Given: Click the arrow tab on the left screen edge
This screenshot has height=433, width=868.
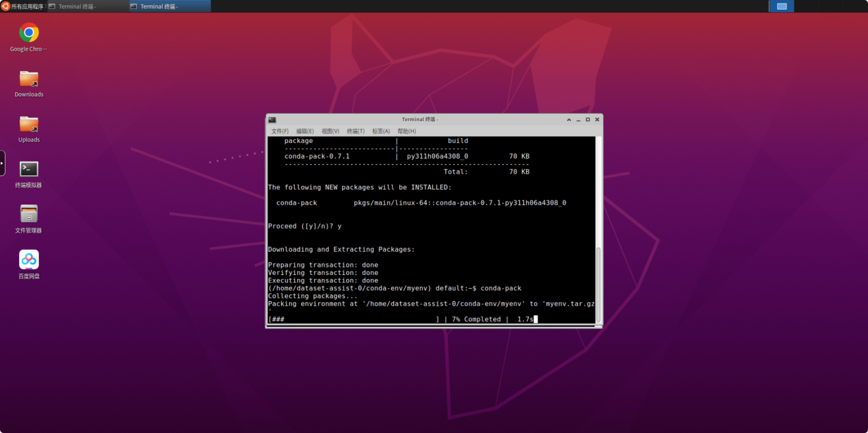Looking at the screenshot, I should 3,163.
